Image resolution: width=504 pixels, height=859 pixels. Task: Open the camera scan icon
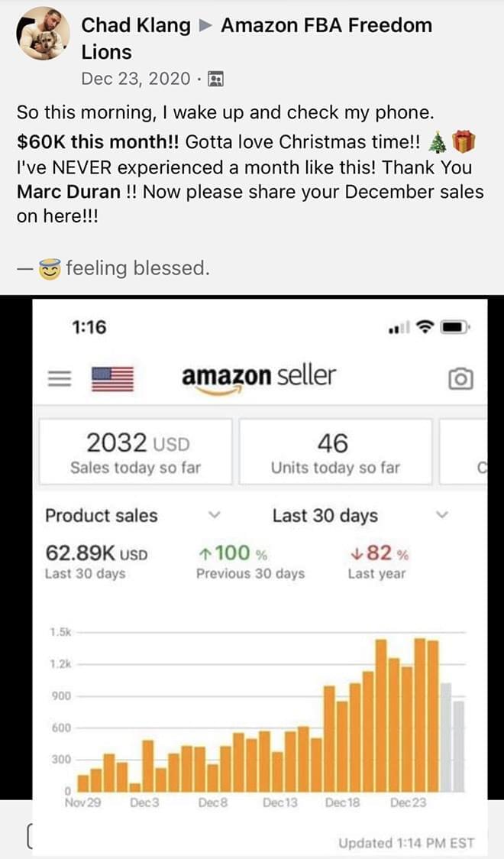460,378
